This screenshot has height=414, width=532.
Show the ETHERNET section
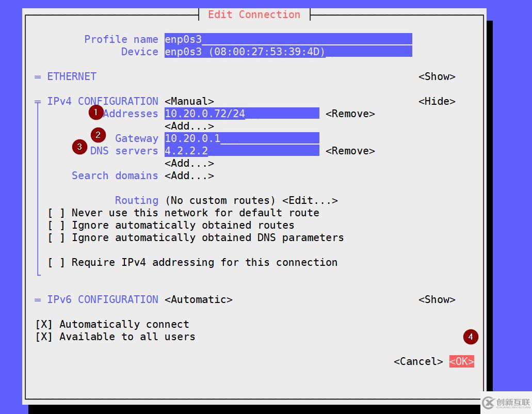point(437,76)
